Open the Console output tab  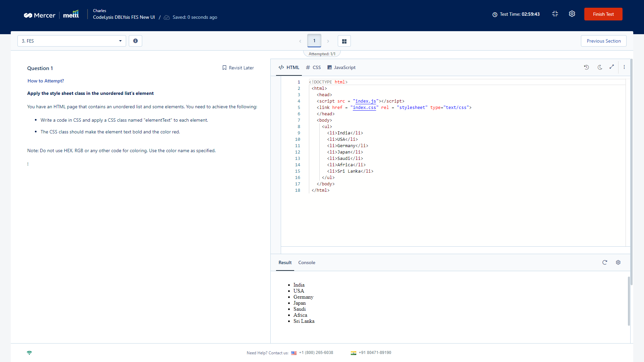coord(307,262)
